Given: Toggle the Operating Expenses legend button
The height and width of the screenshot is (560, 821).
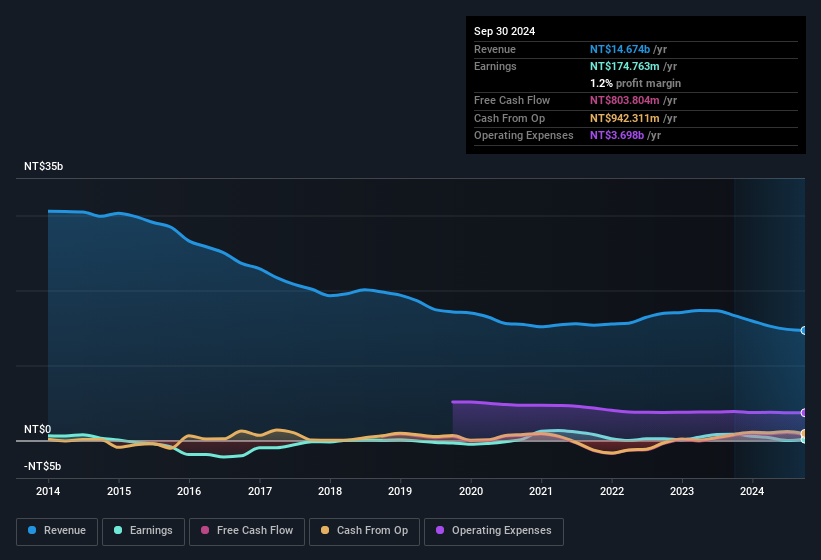Looking at the screenshot, I should click(x=494, y=531).
